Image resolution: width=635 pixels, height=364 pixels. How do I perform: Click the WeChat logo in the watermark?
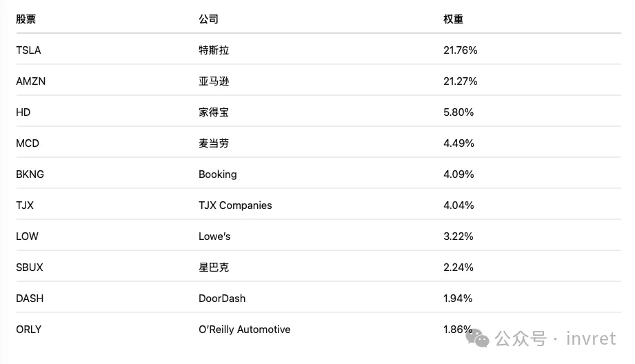pos(477,338)
